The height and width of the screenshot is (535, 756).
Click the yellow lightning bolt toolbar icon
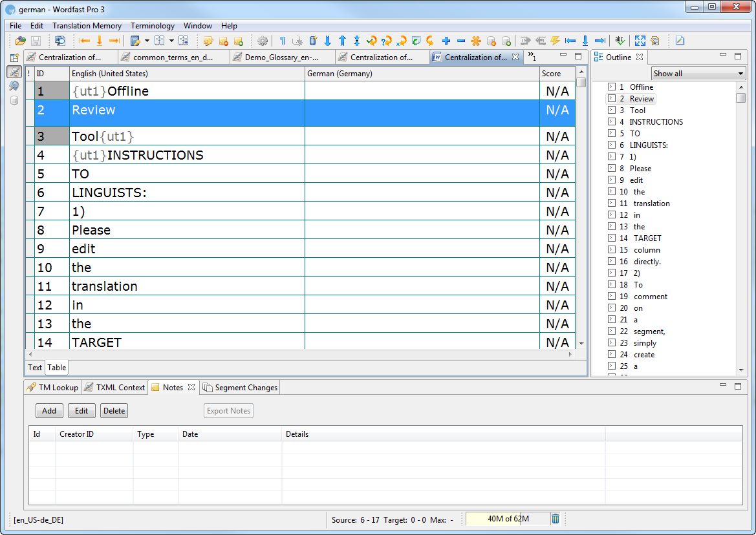555,41
